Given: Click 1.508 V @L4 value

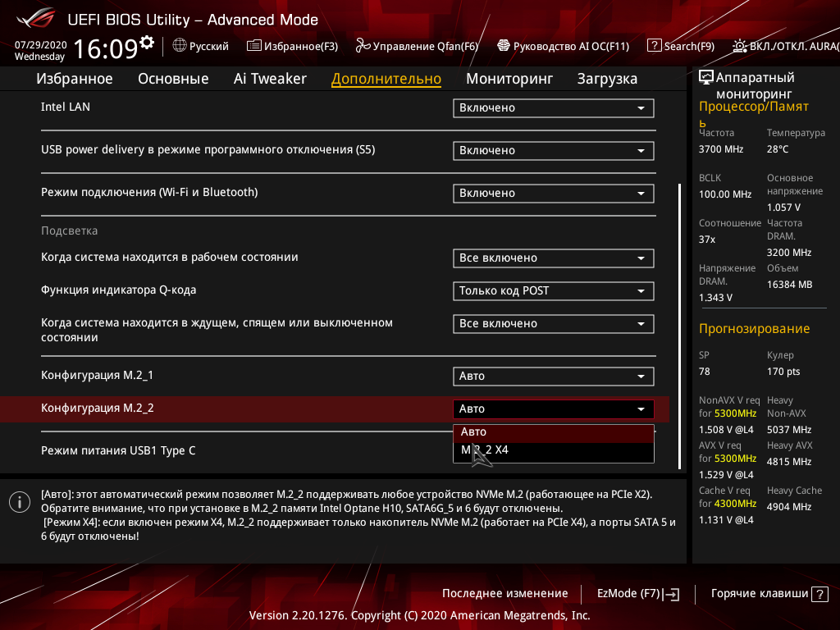Looking at the screenshot, I should coord(726,430).
